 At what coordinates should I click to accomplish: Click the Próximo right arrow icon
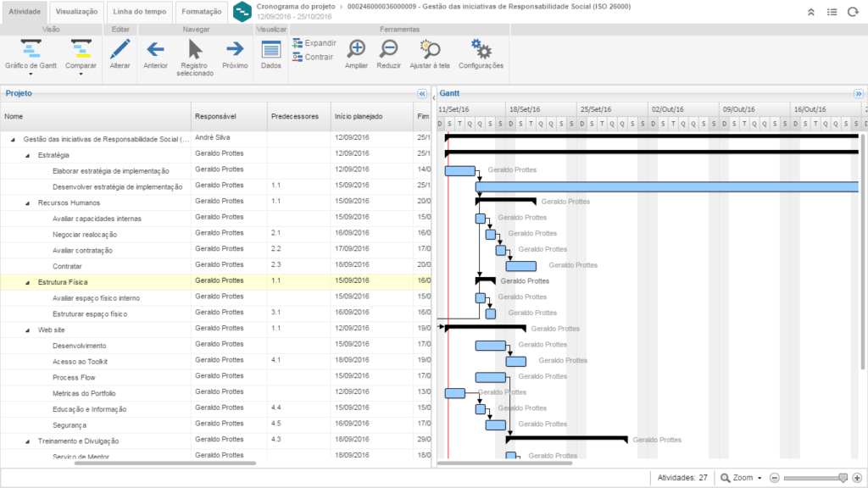(235, 49)
